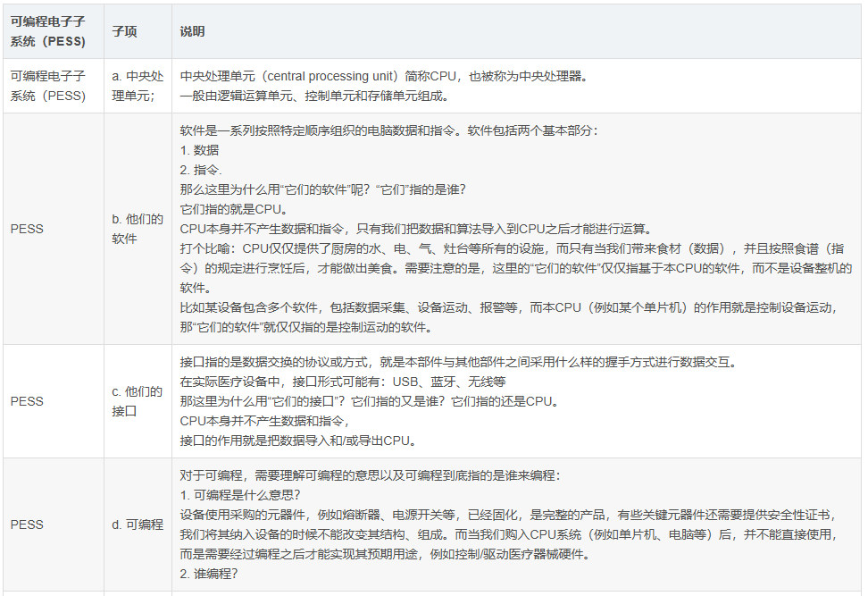The width and height of the screenshot is (868, 596).
Task: Click the PESS cell in the 可编程 row
Action: (27, 525)
